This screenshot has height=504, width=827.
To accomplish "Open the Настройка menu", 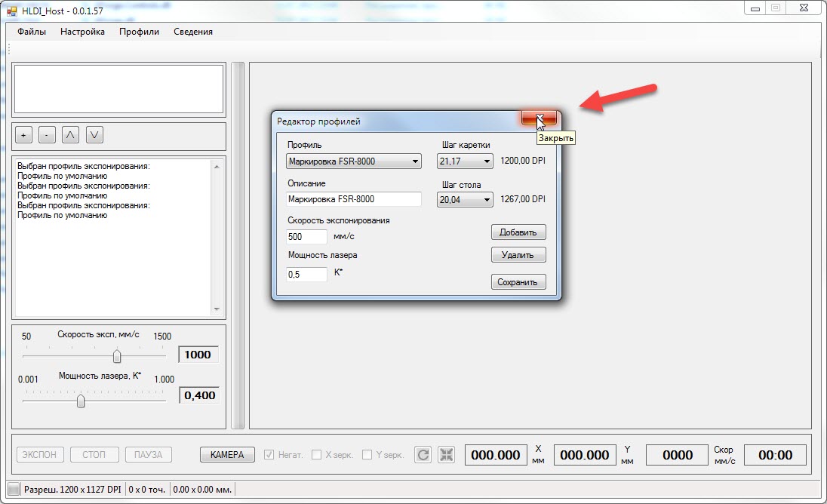I will [x=82, y=32].
